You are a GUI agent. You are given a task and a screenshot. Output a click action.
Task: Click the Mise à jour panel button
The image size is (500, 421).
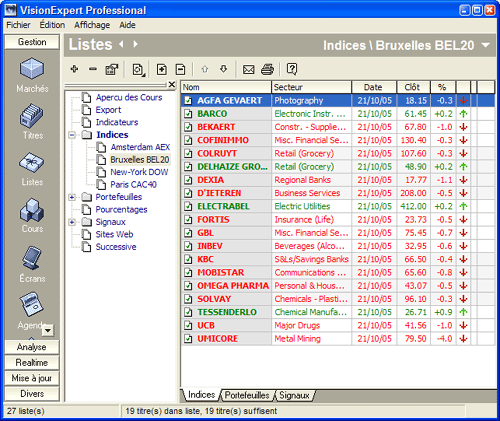point(32,378)
